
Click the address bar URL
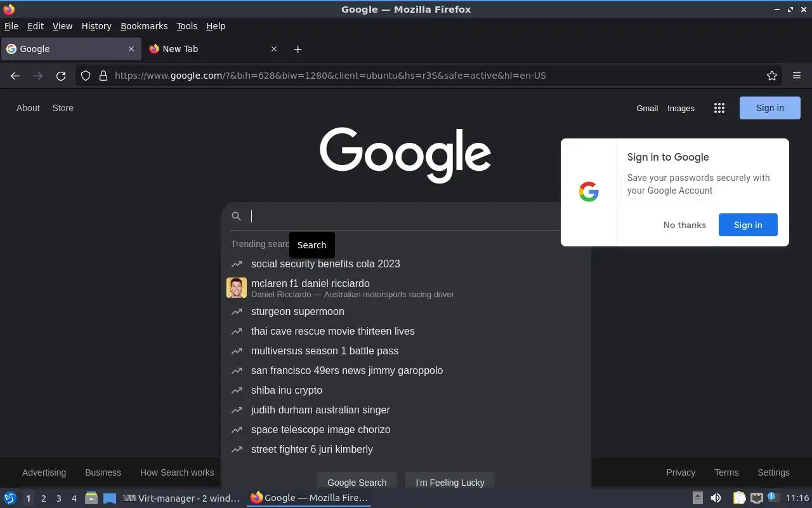coord(330,76)
